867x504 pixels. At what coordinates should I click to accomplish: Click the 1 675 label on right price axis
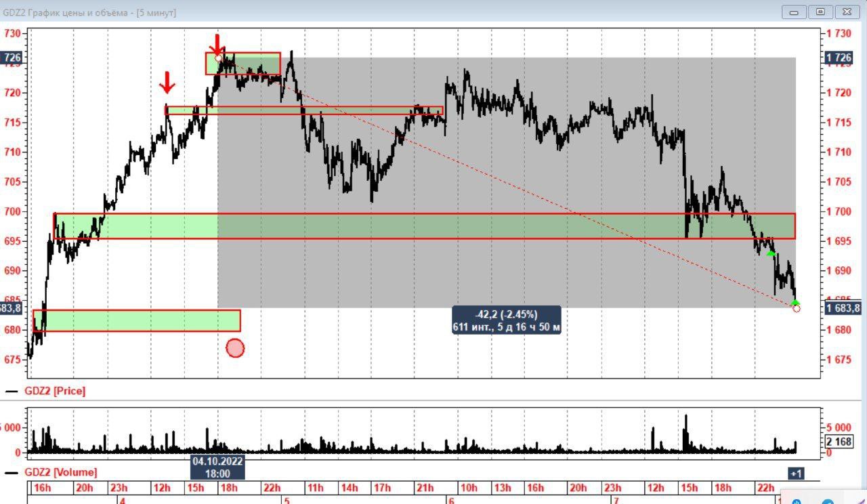[x=839, y=360]
